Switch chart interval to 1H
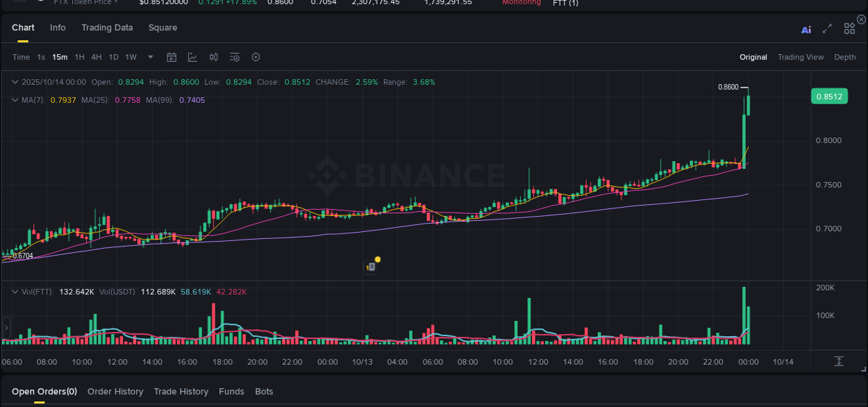This screenshot has width=868, height=407. point(80,57)
